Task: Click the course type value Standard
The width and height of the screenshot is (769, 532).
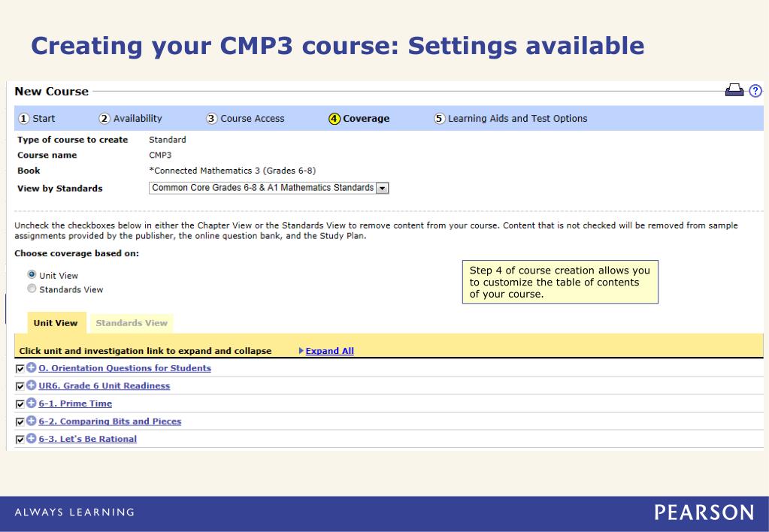Action: tap(167, 140)
